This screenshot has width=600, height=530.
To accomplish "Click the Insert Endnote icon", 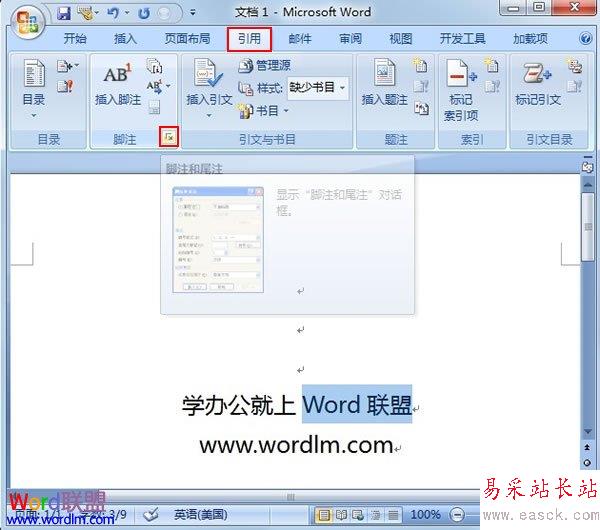I will point(155,66).
